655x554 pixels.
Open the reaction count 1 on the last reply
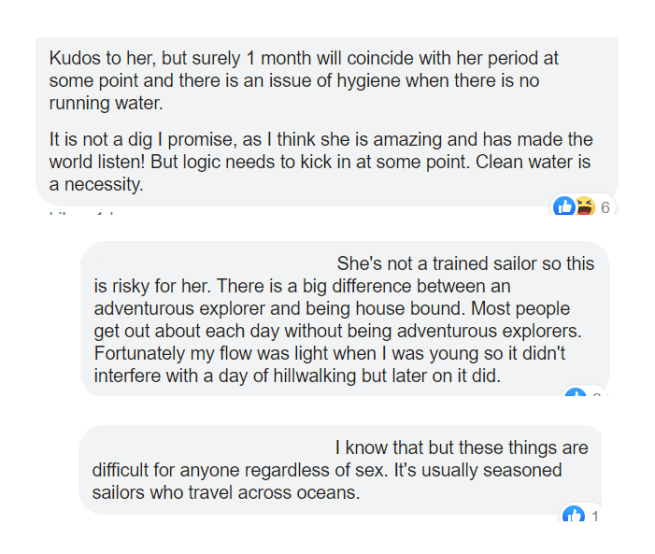[595, 516]
